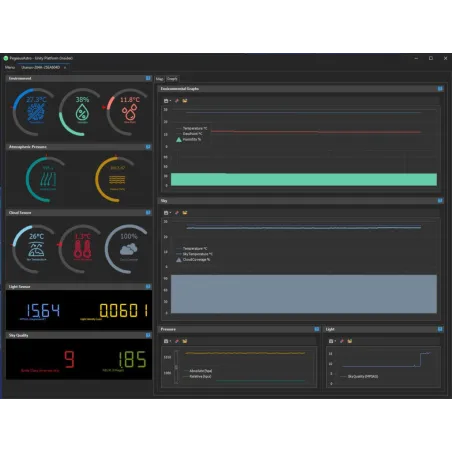Click the vertical axis slider in Pressure graph

coord(176,367)
